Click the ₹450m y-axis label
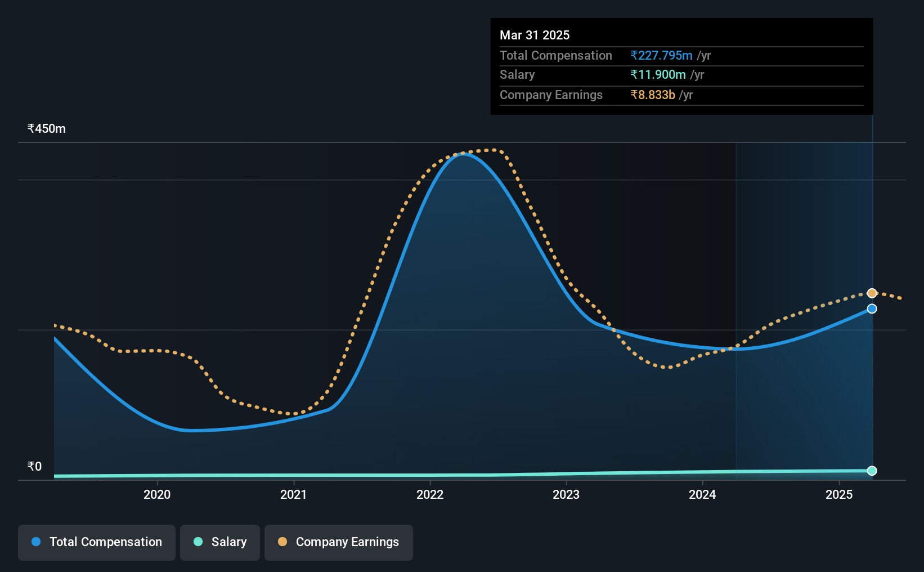Screen dimensions: 924x572 point(47,128)
